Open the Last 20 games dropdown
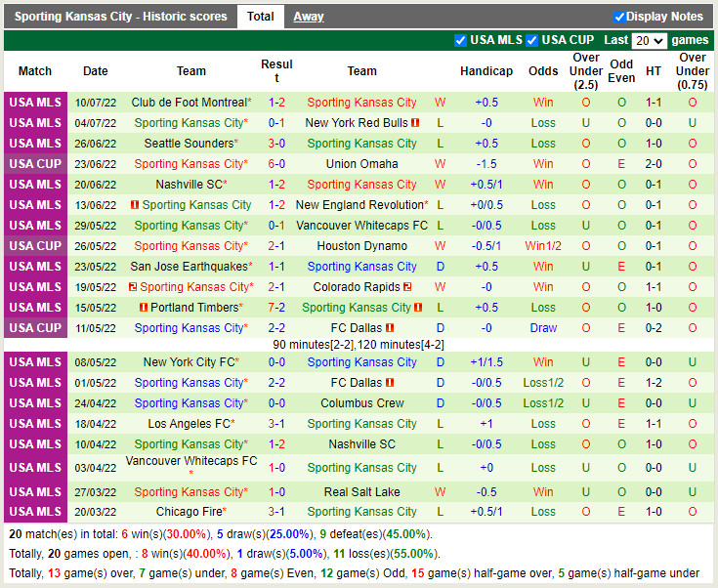Screen dimensions: 718x588 pos(649,40)
